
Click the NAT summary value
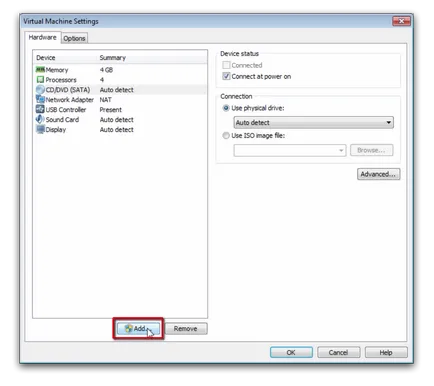105,100
